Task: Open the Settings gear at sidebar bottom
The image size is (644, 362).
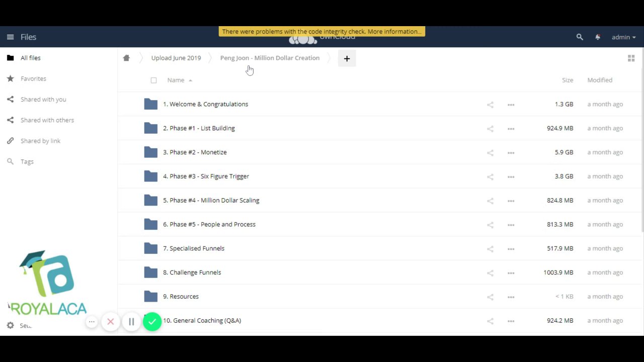Action: tap(10, 326)
